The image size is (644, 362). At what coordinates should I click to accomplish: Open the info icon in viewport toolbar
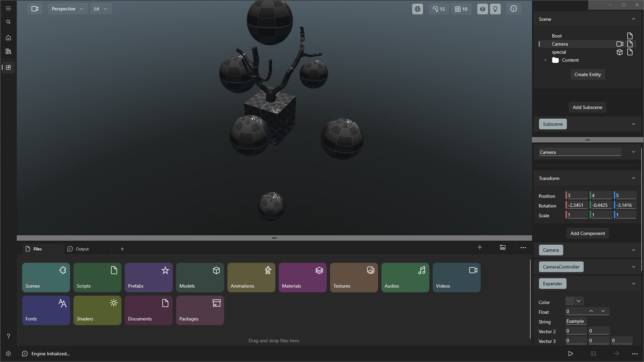click(514, 9)
